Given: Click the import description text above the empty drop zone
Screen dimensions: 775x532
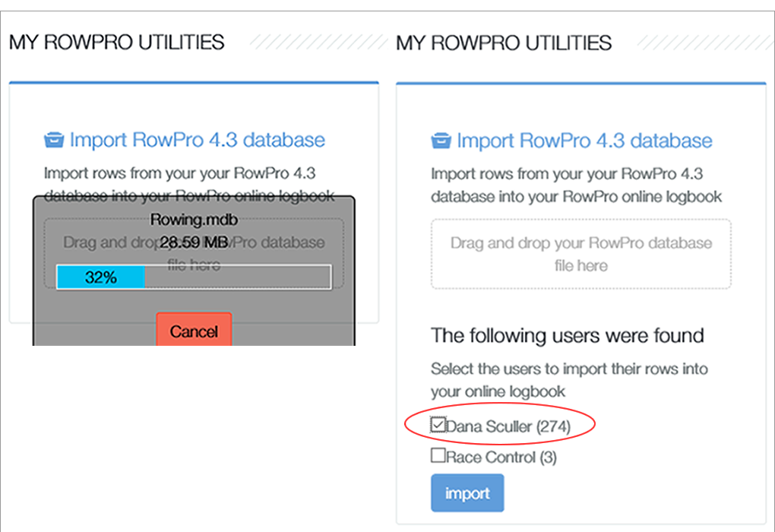Looking at the screenshot, I should [x=576, y=185].
